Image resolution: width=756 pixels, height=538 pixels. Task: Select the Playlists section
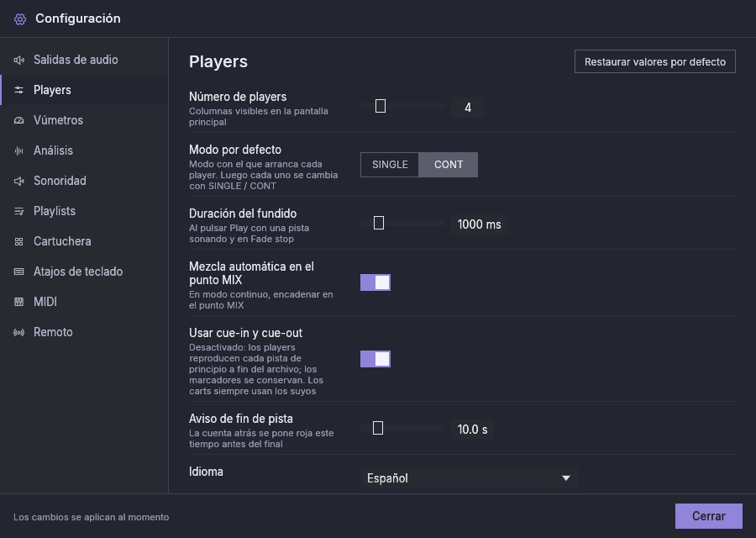click(84, 211)
